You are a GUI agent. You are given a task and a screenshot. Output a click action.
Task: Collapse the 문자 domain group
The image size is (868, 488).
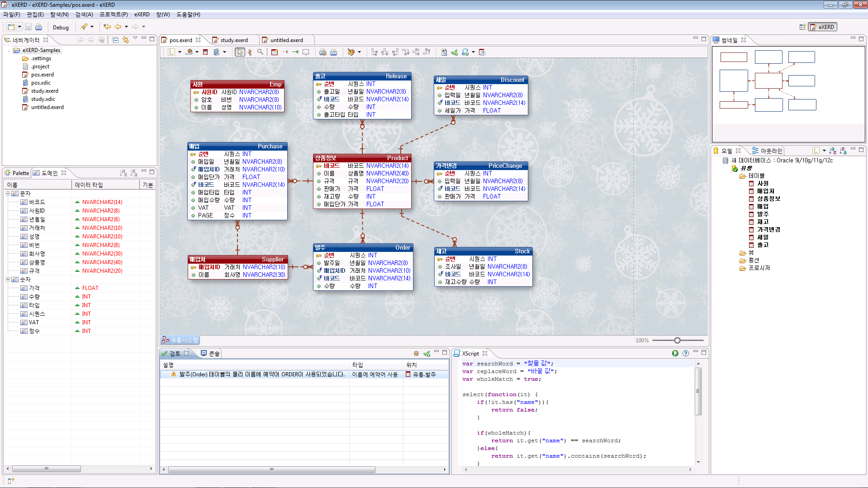pyautogui.click(x=8, y=194)
